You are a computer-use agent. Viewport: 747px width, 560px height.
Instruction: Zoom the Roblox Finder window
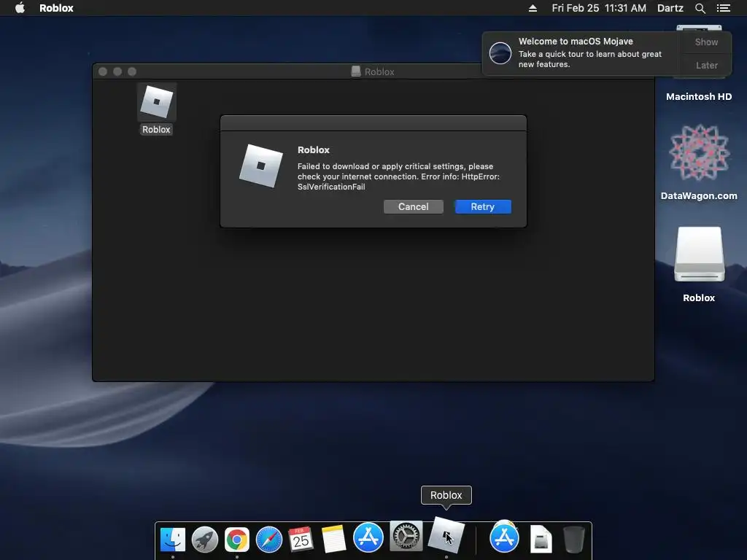tap(132, 71)
